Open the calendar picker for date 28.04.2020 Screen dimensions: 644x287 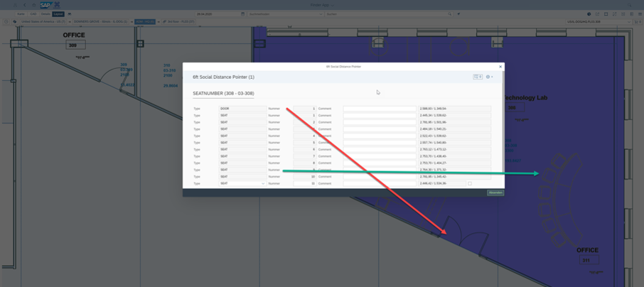(x=242, y=14)
